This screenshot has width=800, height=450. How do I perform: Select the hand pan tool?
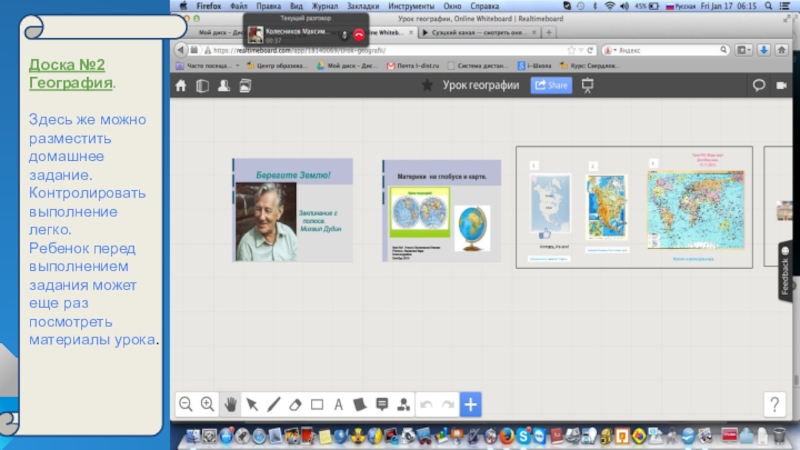[x=230, y=404]
